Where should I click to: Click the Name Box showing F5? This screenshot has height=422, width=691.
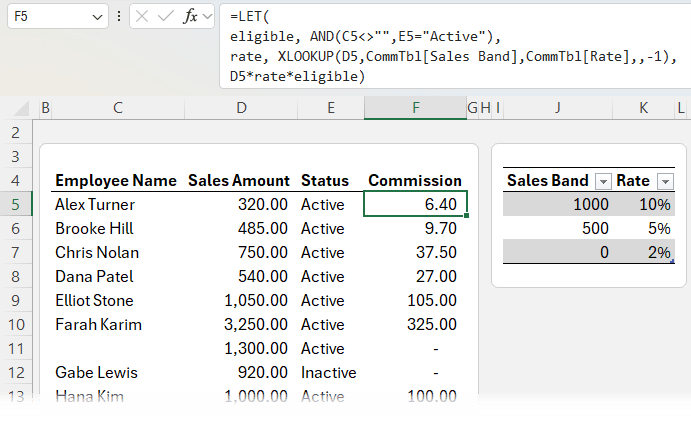point(58,17)
